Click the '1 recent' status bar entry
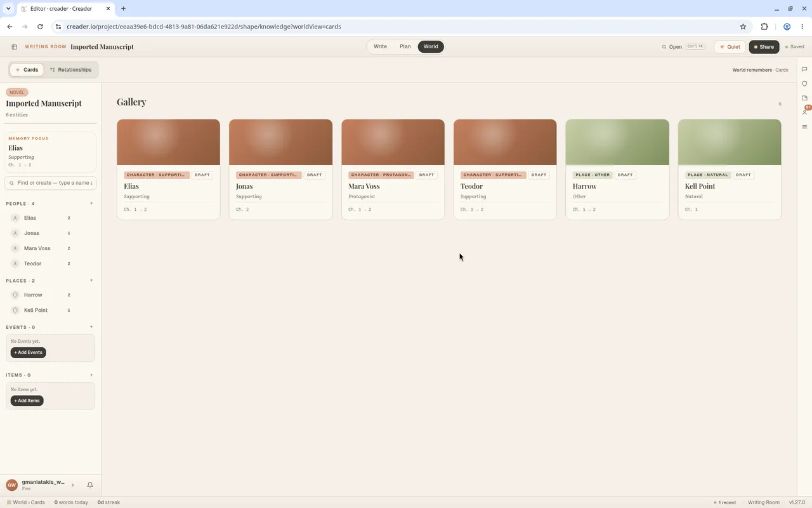Viewport: 812px width, 508px height. 725,502
